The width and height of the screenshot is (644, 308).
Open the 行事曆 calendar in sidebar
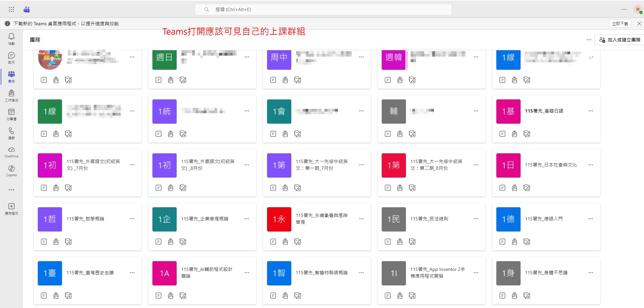pos(11,115)
